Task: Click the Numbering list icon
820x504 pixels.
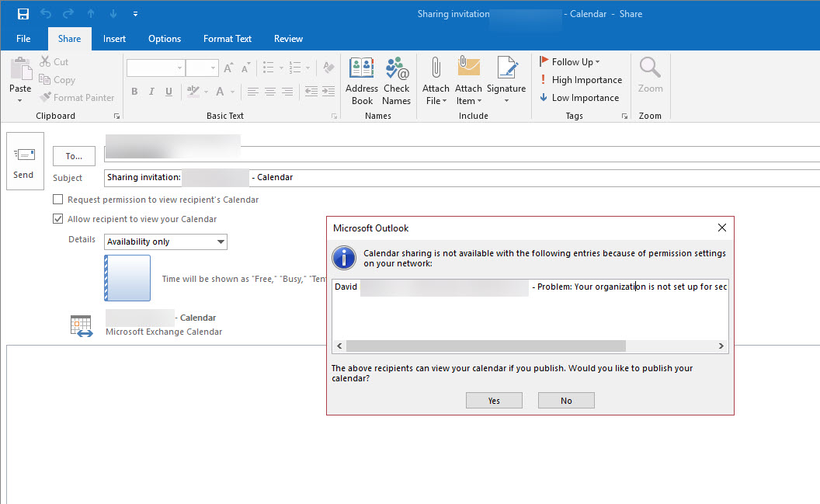Action: [296, 68]
